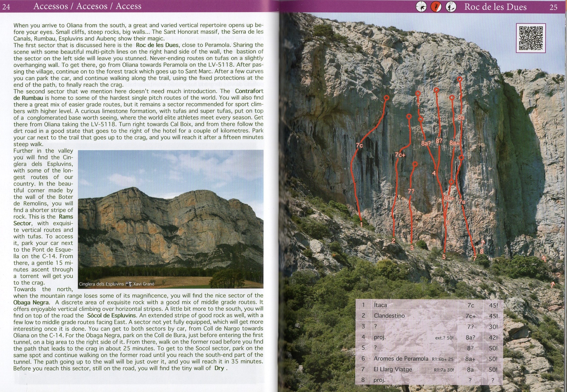Viewport: 567px width, 392px height.
Task: Click the '7?' grade label on the cliff photo
Action: (411, 191)
